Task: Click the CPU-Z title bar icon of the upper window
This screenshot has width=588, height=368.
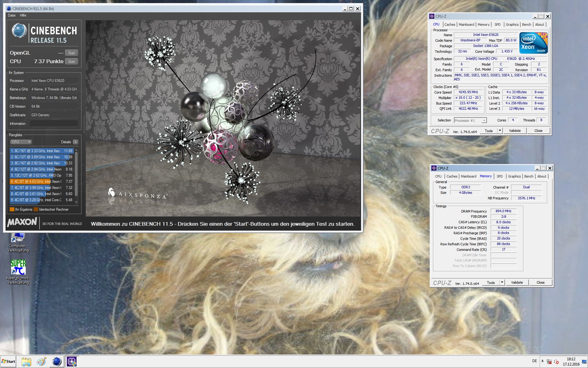Action: 432,16
